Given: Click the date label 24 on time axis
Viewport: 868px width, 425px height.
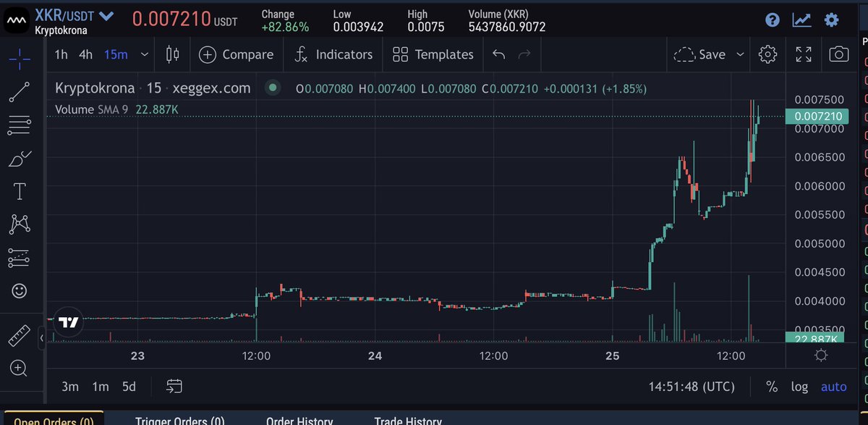Looking at the screenshot, I should click(x=375, y=355).
